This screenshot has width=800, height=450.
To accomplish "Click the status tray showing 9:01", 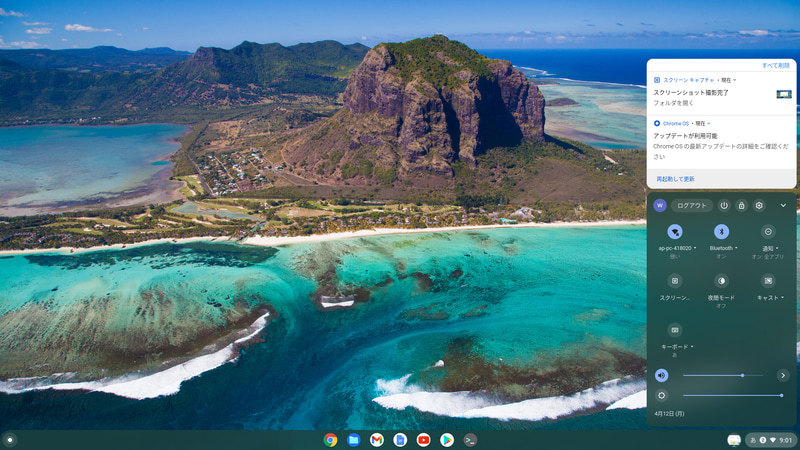I will (771, 440).
